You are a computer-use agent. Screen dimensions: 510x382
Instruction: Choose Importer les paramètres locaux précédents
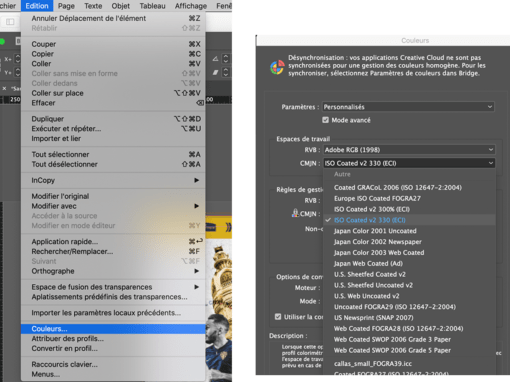pyautogui.click(x=113, y=313)
